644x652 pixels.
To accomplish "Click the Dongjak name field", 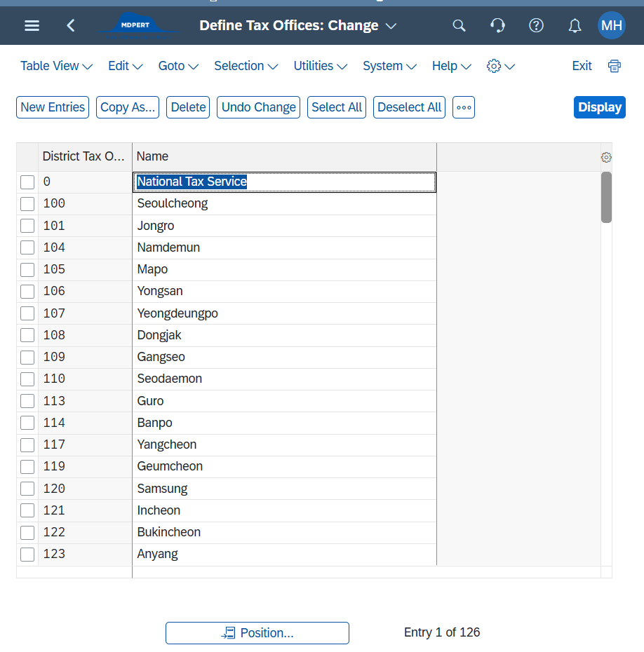I will pyautogui.click(x=285, y=335).
